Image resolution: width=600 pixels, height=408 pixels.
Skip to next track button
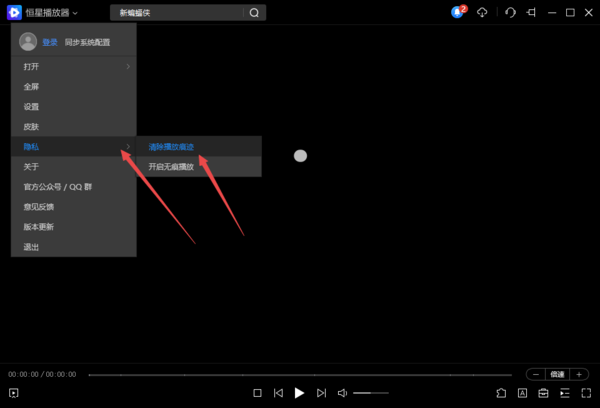[x=321, y=393]
